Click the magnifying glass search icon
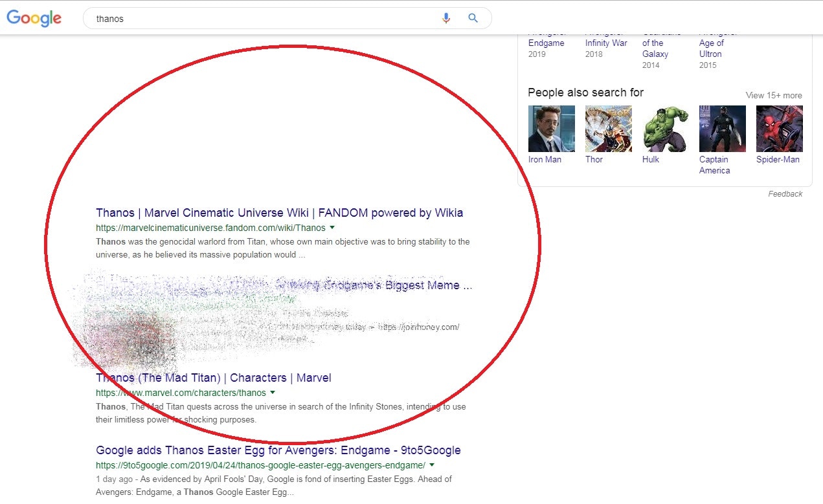 [473, 18]
